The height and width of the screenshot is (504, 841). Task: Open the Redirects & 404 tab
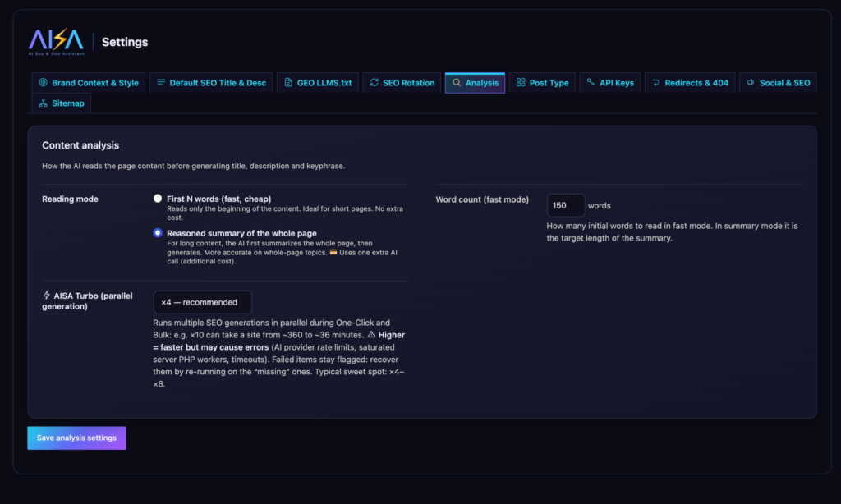690,83
